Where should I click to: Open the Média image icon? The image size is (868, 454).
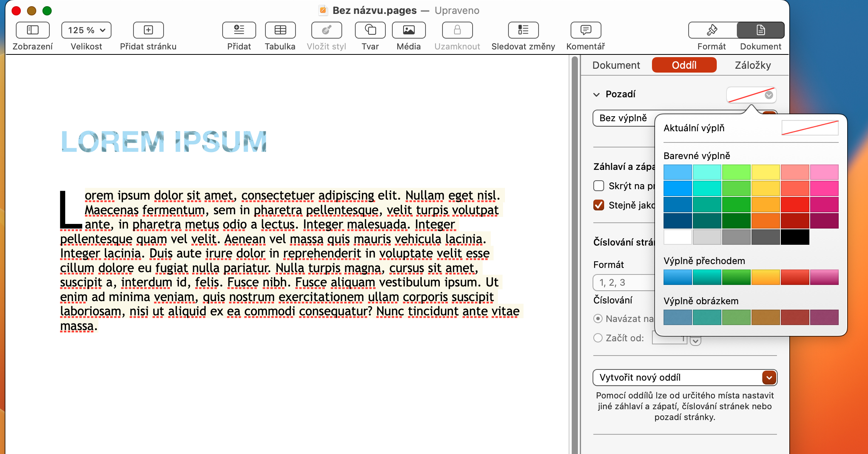click(409, 30)
